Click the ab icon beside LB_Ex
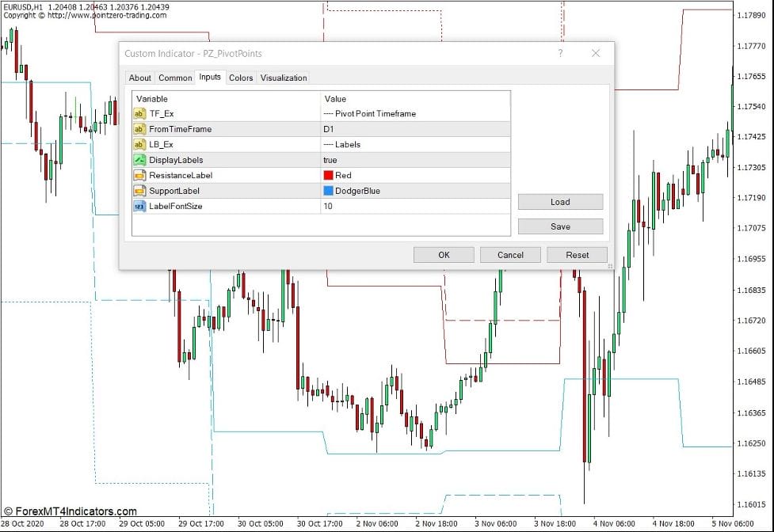This screenshot has width=774, height=532. [138, 144]
